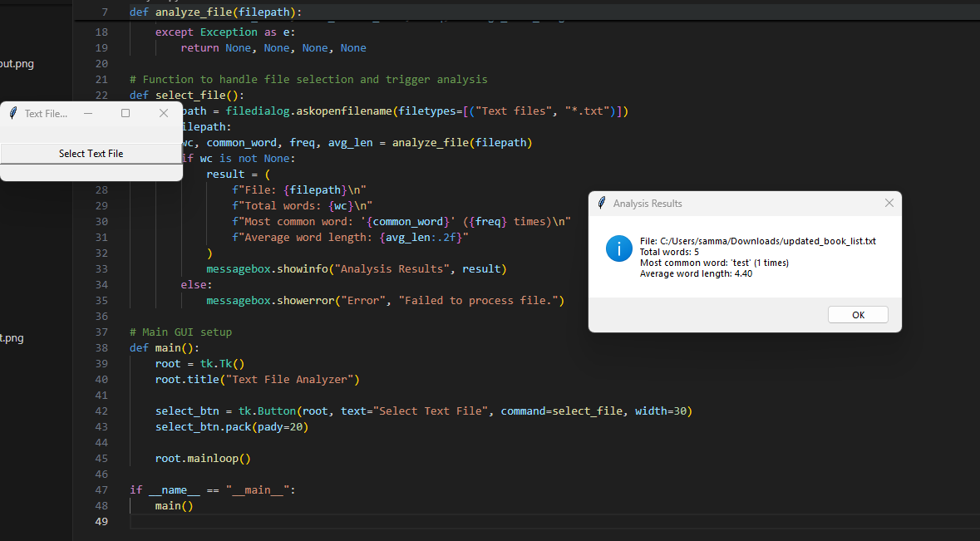Click the 'messagebox.showerror' code line
980x541 pixels.
pyautogui.click(x=386, y=301)
